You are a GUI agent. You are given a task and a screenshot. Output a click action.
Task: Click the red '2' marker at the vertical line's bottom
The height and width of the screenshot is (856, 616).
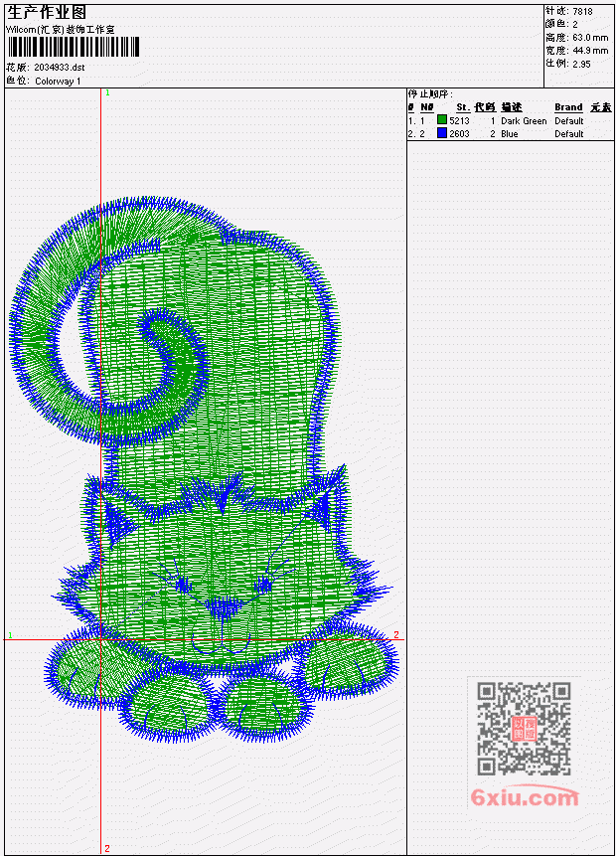(x=107, y=848)
